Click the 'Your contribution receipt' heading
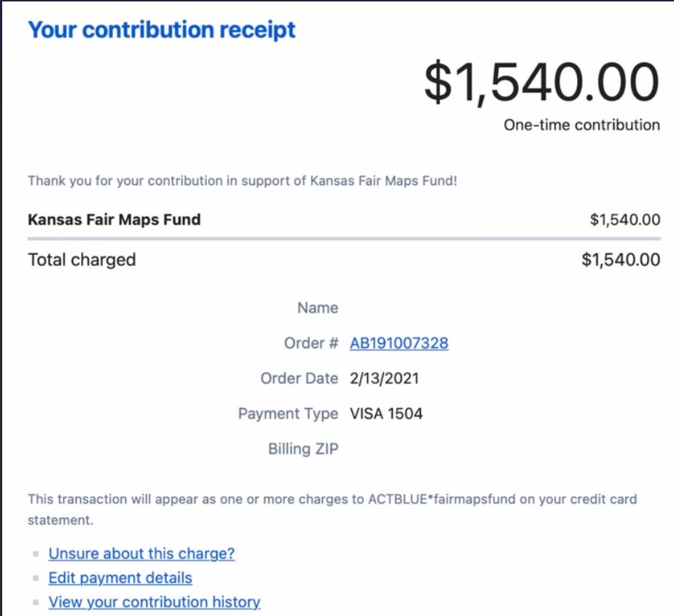 [162, 30]
